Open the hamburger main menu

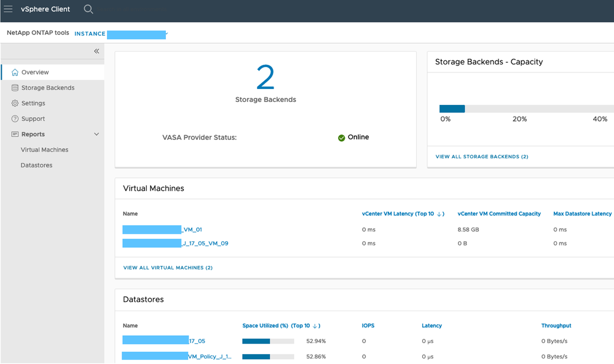[x=9, y=9]
